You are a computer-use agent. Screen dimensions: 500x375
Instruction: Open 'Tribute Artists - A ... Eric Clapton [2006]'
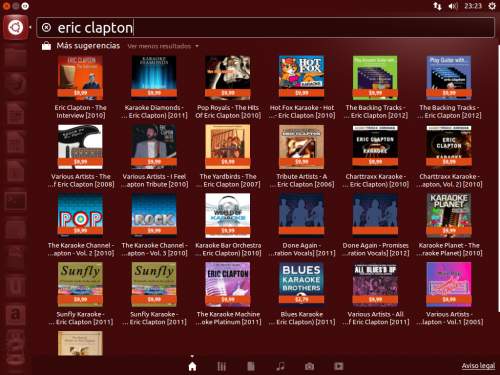point(302,157)
